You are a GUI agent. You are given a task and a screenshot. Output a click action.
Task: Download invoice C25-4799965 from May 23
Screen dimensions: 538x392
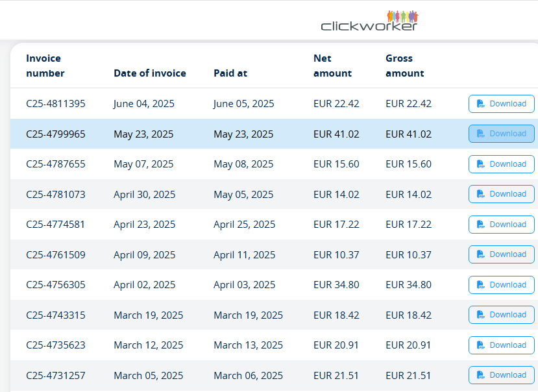(x=501, y=134)
